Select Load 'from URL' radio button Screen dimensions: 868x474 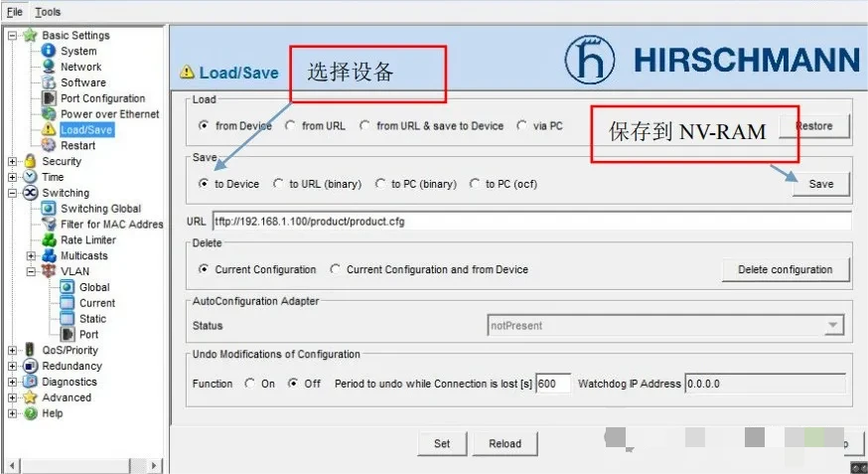tap(290, 125)
